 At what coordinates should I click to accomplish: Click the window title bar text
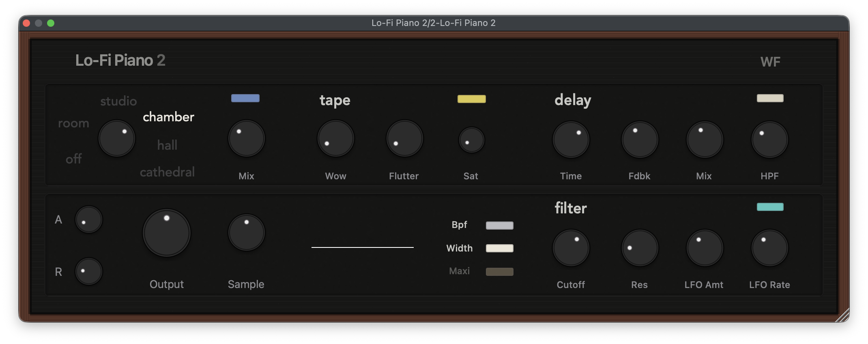click(434, 23)
